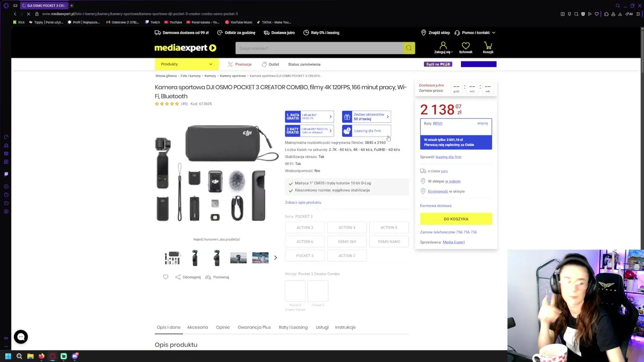Select the ACTION 4 series option

[347, 227]
